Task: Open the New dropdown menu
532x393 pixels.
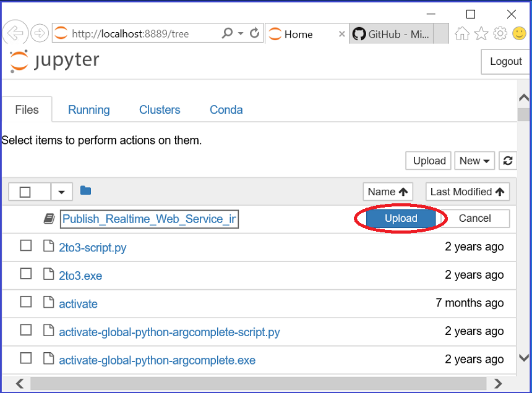Action: 474,161
